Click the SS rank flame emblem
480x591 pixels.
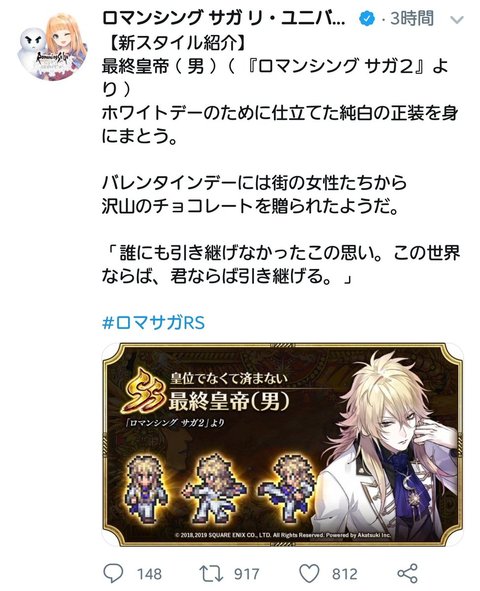[x=144, y=392]
